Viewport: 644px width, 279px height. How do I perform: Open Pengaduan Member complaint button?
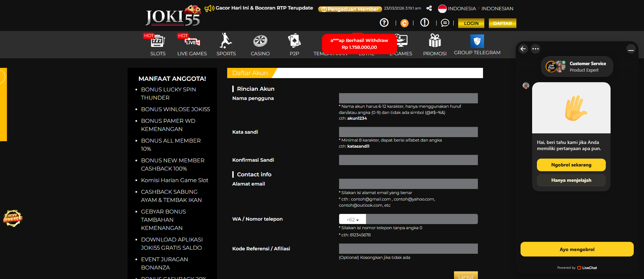click(x=350, y=9)
